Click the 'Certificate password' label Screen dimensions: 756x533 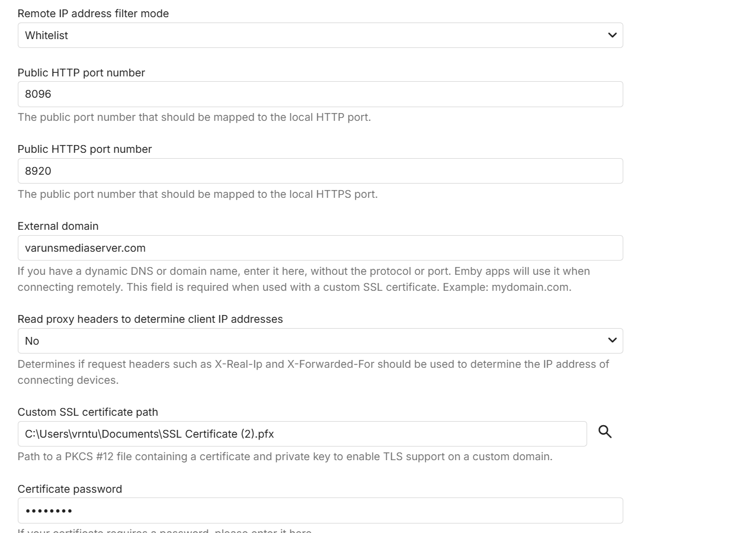(70, 489)
